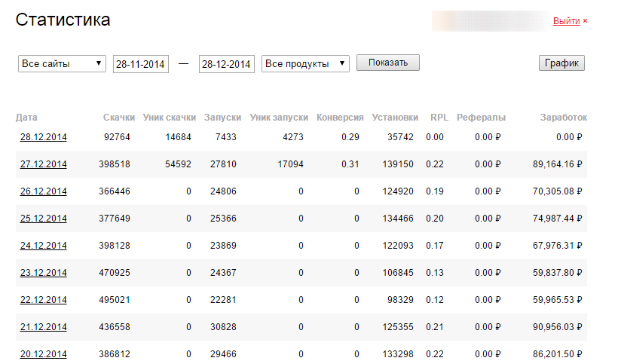Image resolution: width=618 pixels, height=364 pixels.
Task: Click the Установки column header
Action: (x=395, y=118)
